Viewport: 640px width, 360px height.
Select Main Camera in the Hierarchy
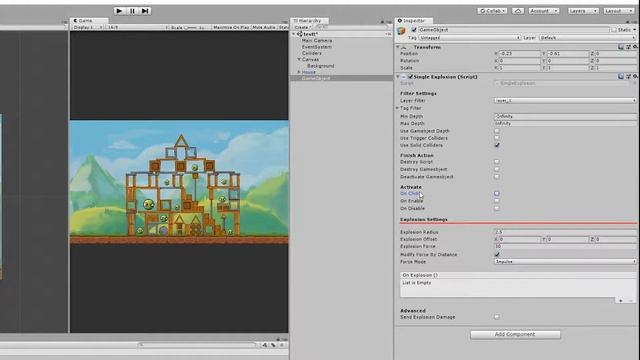tap(317, 41)
